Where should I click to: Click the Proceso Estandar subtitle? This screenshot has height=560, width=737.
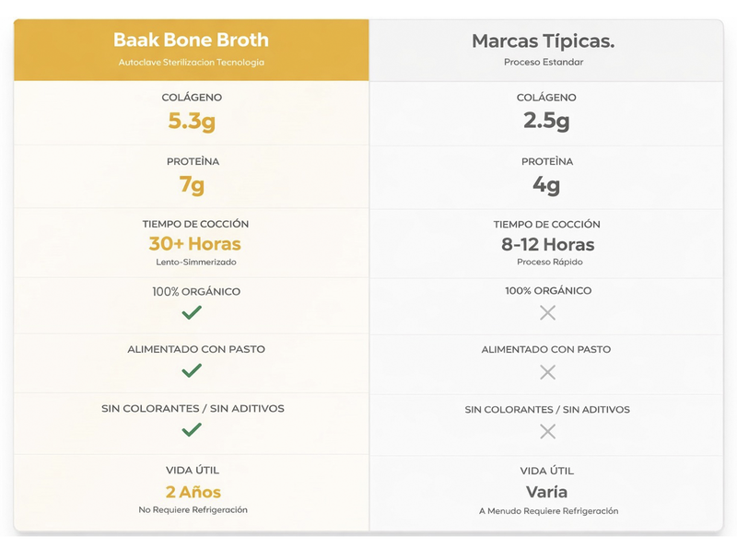coord(544,63)
